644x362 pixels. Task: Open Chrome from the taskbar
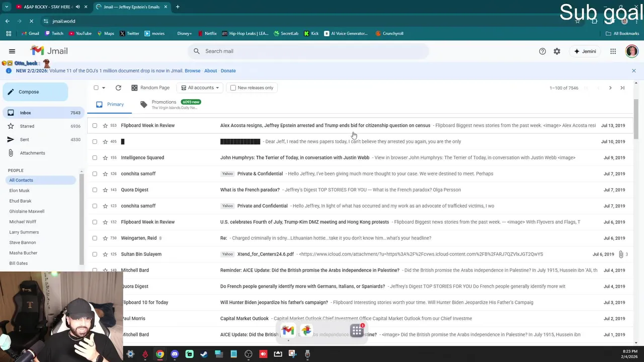point(159,354)
